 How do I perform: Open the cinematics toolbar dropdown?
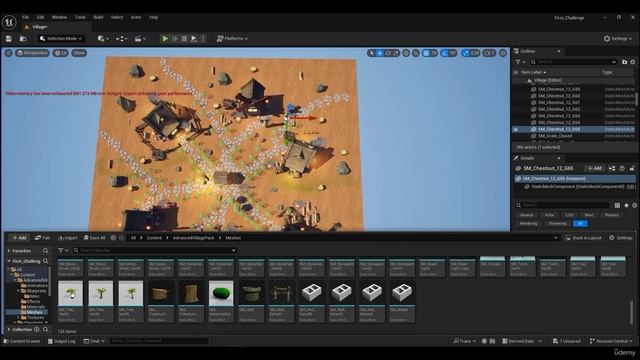point(140,38)
